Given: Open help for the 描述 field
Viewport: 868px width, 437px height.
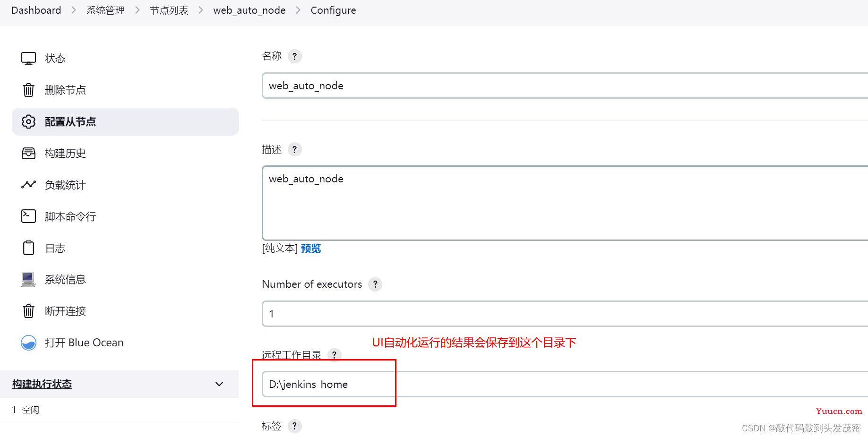Looking at the screenshot, I should 294,149.
